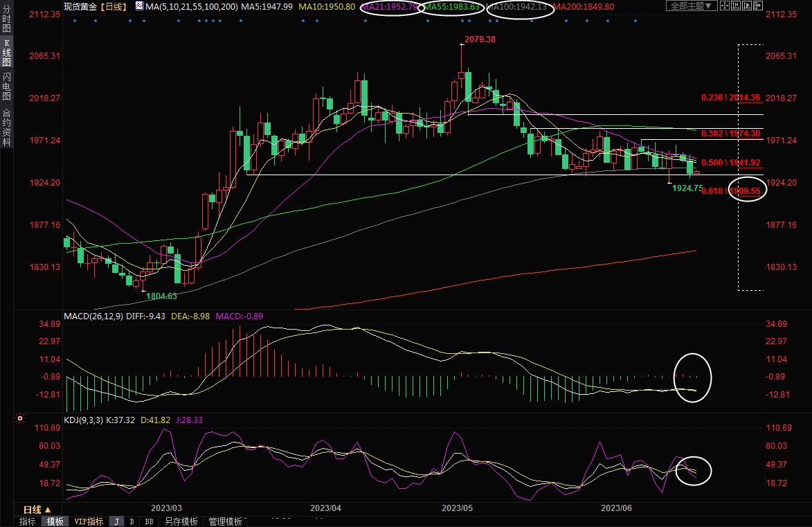Viewport: 812px width, 527px height.
Task: Click the 另存模板 button
Action: 181,521
